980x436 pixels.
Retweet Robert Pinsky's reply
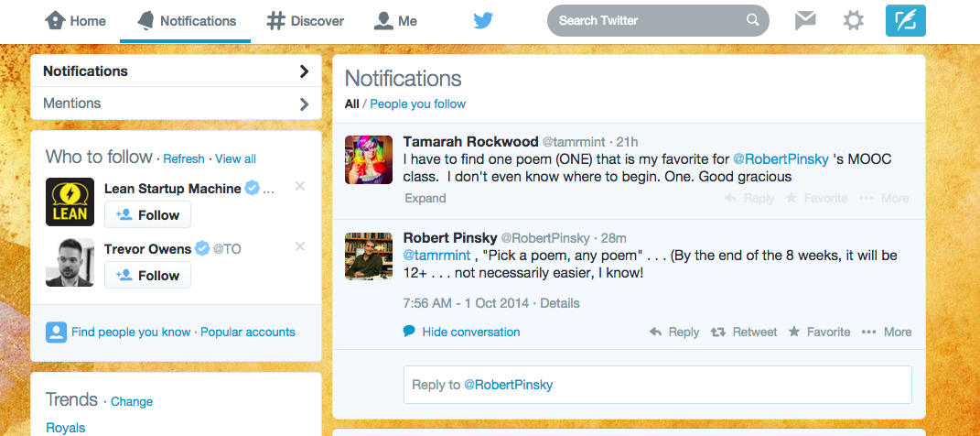coord(744,332)
